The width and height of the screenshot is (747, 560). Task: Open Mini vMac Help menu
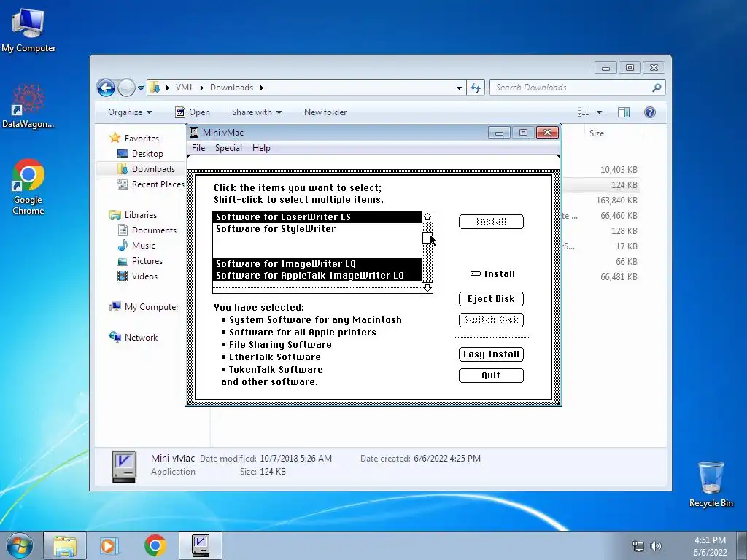coord(261,148)
